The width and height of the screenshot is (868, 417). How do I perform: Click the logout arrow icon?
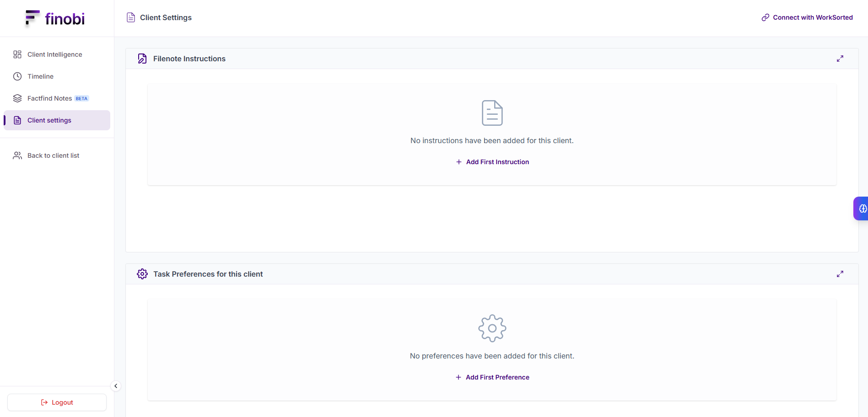pyautogui.click(x=44, y=402)
